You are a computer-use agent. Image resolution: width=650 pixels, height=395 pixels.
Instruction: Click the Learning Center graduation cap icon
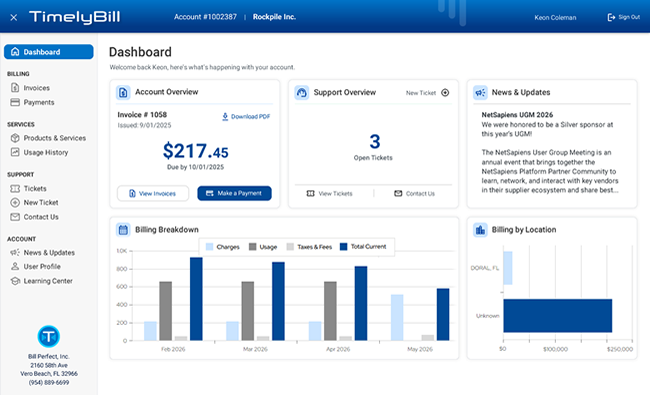tap(15, 281)
